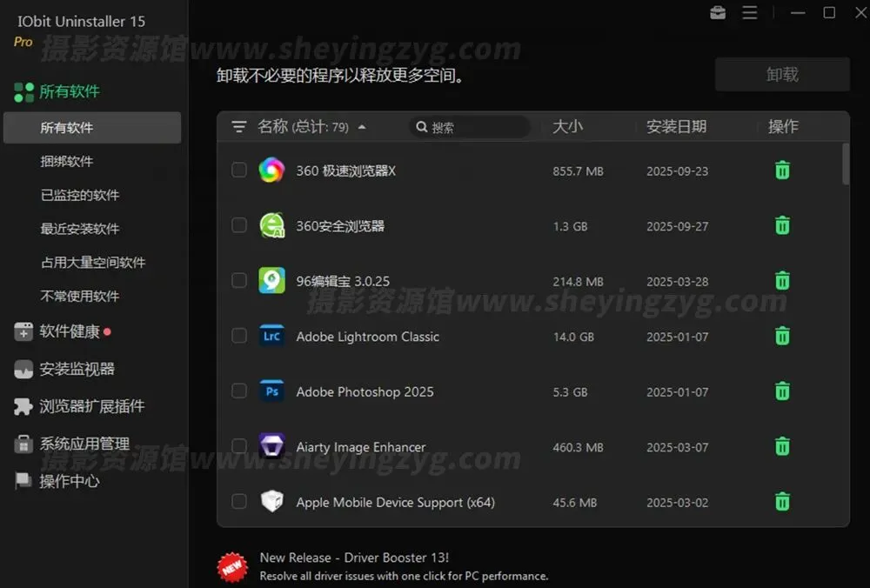Click the Lightroom Classic LrC icon
This screenshot has height=588, width=870.
tap(271, 336)
